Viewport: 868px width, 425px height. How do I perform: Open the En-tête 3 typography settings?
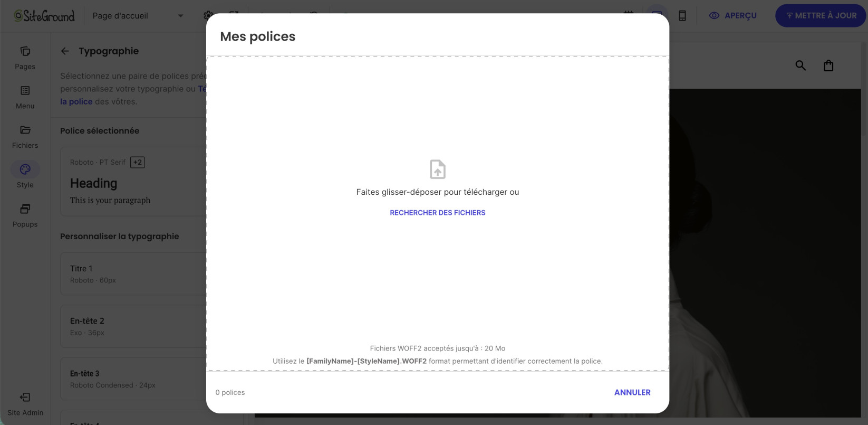(x=133, y=379)
